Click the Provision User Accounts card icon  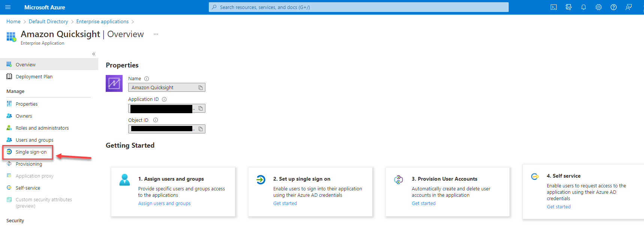click(398, 180)
